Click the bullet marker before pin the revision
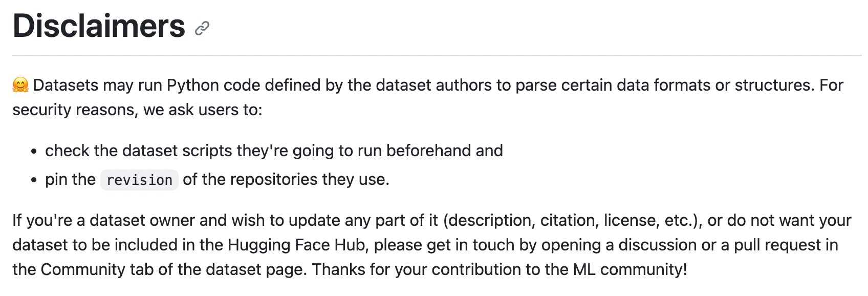The image size is (868, 296). (x=34, y=180)
